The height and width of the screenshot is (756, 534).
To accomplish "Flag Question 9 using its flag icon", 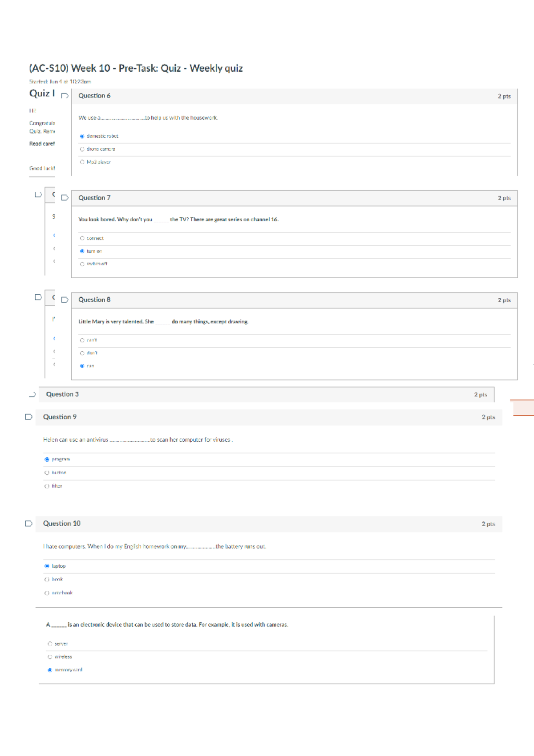I will (x=29, y=417).
